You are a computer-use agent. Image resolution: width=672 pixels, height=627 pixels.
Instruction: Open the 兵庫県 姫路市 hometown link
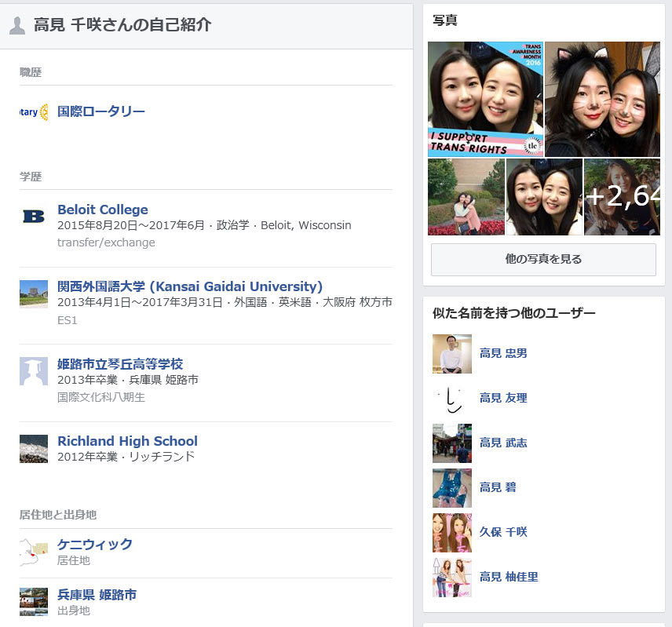pyautogui.click(x=97, y=595)
